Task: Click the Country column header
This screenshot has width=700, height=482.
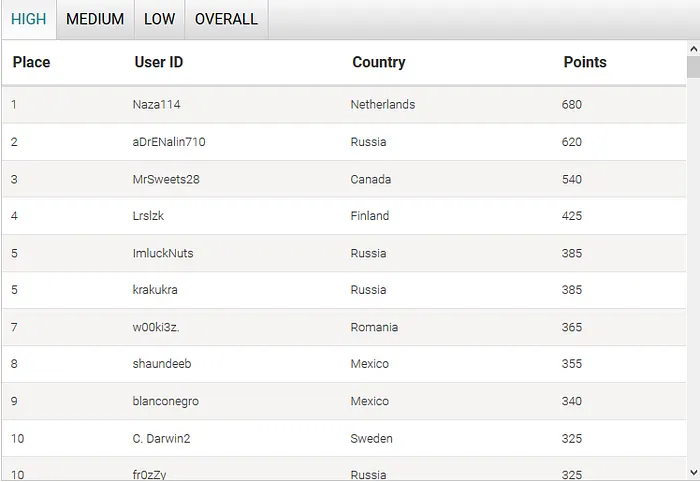Action: (378, 62)
